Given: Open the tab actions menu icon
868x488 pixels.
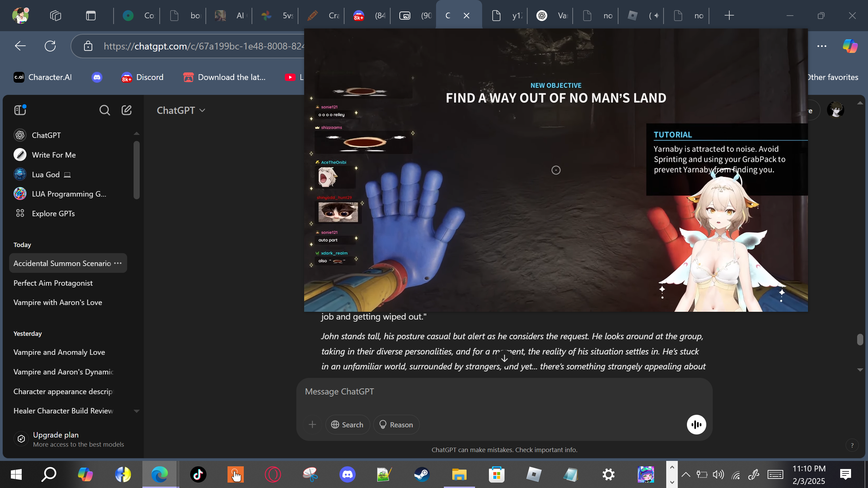Looking at the screenshot, I should coord(91,16).
